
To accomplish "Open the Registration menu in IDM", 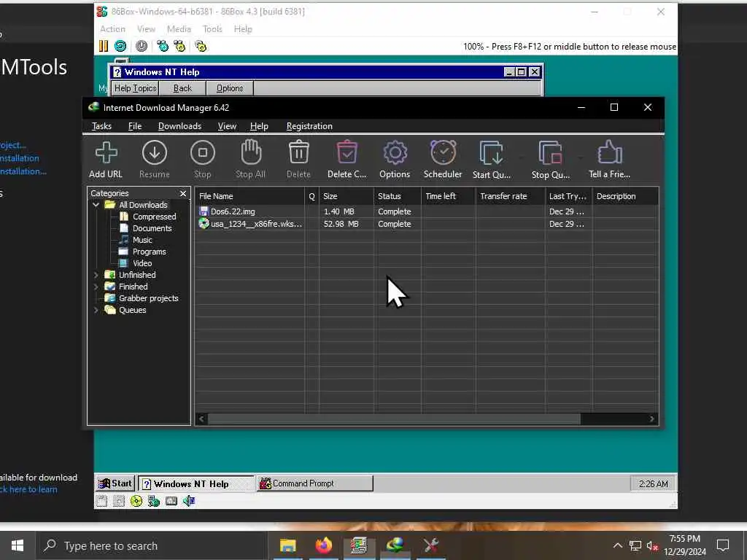I will click(309, 126).
